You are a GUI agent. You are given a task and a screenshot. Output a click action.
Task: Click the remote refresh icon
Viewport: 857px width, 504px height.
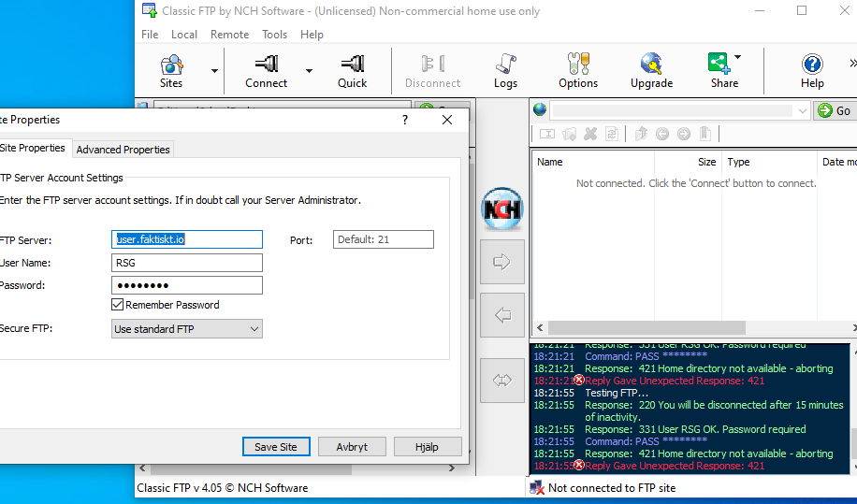click(612, 134)
